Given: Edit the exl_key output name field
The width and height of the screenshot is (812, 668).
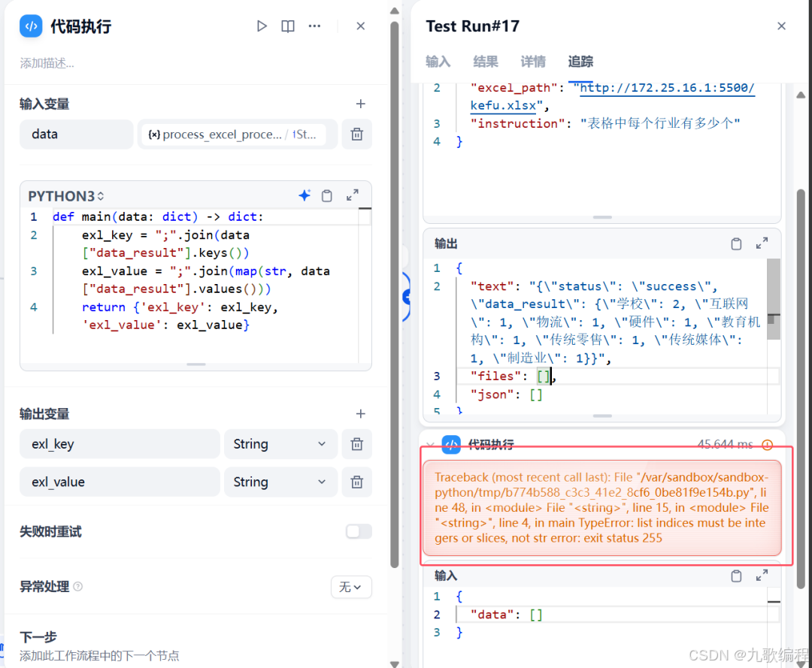Looking at the screenshot, I should click(x=120, y=444).
